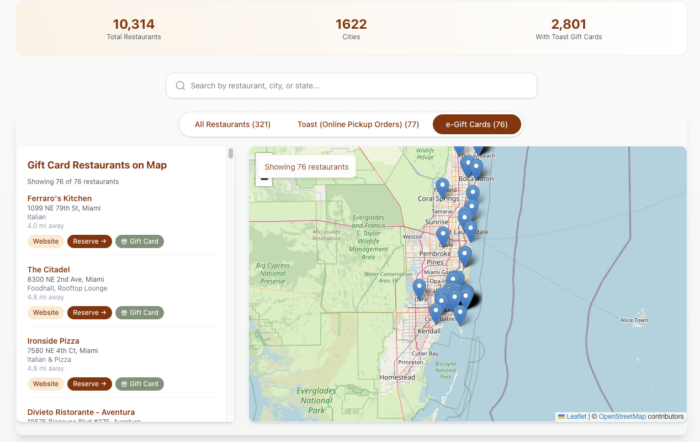Reserve a table at The Citadel
Screen dimensions: 700x442
coord(89,312)
